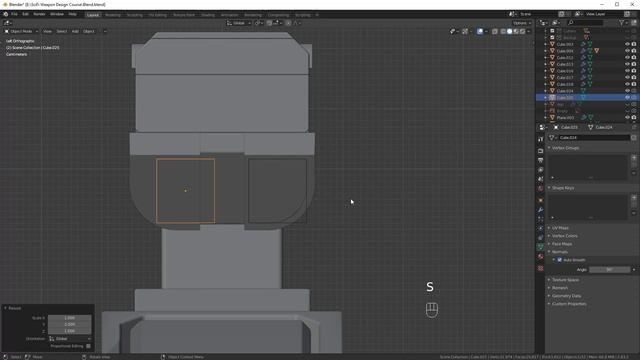This screenshot has height=360, width=640.
Task: Click the outliner filter funnel icon
Action: click(x=622, y=23)
